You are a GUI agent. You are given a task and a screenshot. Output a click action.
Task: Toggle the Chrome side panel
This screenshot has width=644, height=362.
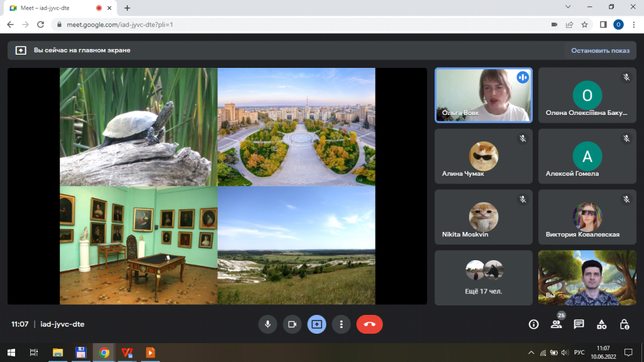point(602,25)
